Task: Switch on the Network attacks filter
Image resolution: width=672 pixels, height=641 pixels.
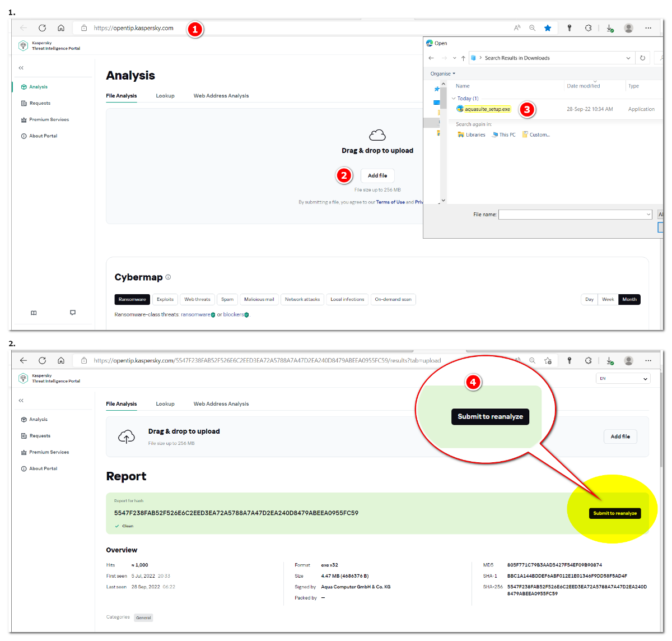Action: [302, 299]
